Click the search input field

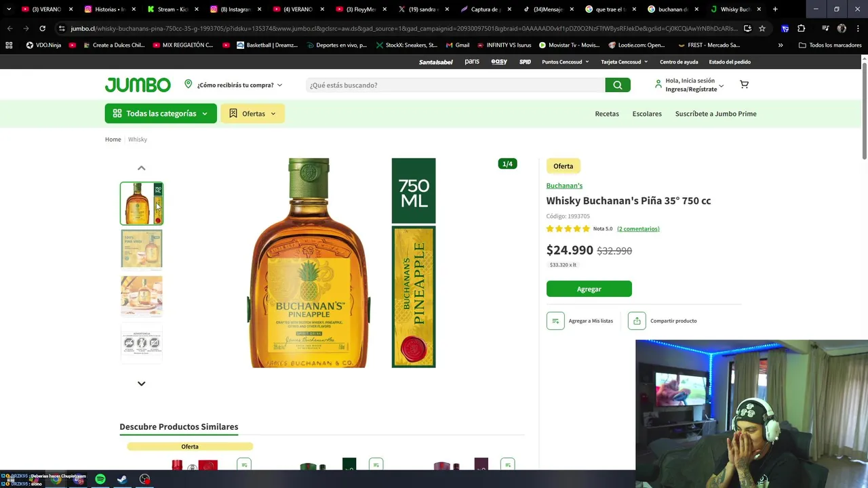point(455,85)
